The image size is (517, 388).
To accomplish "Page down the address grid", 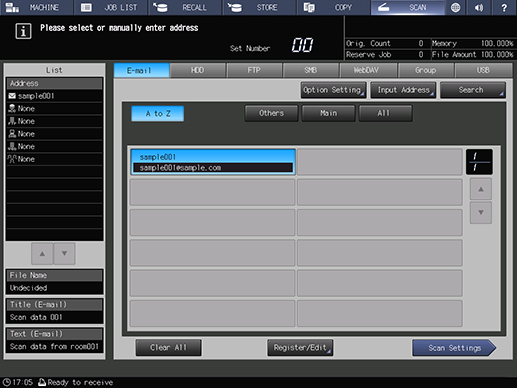I will [481, 212].
